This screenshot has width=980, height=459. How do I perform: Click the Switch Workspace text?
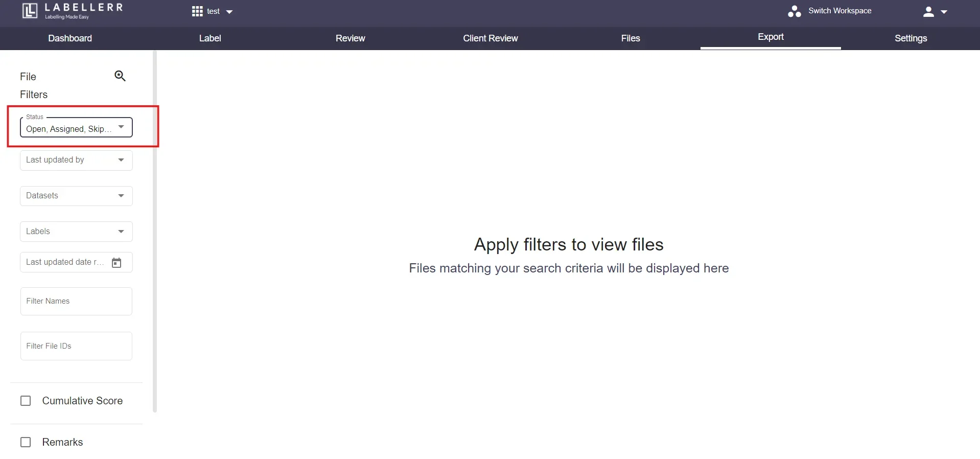tap(839, 11)
